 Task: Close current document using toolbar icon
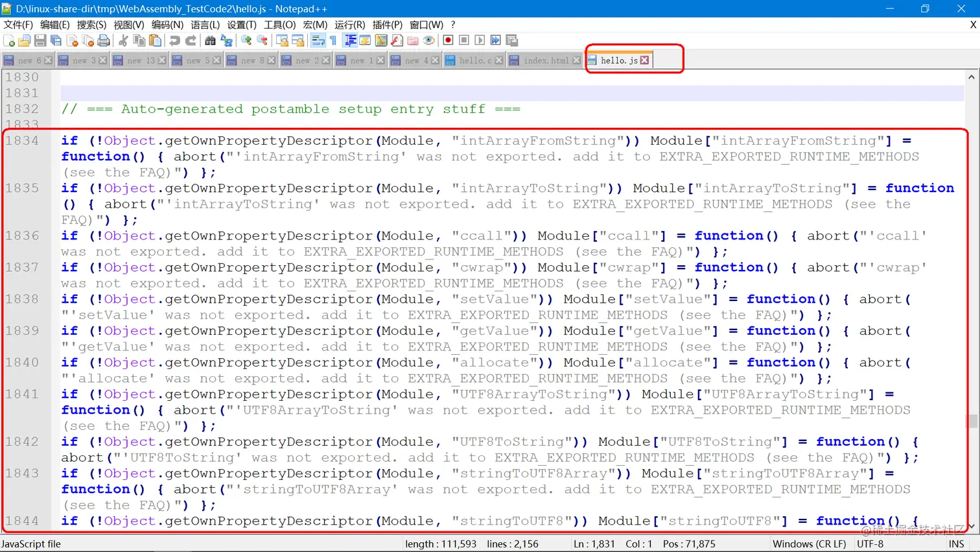[72, 40]
